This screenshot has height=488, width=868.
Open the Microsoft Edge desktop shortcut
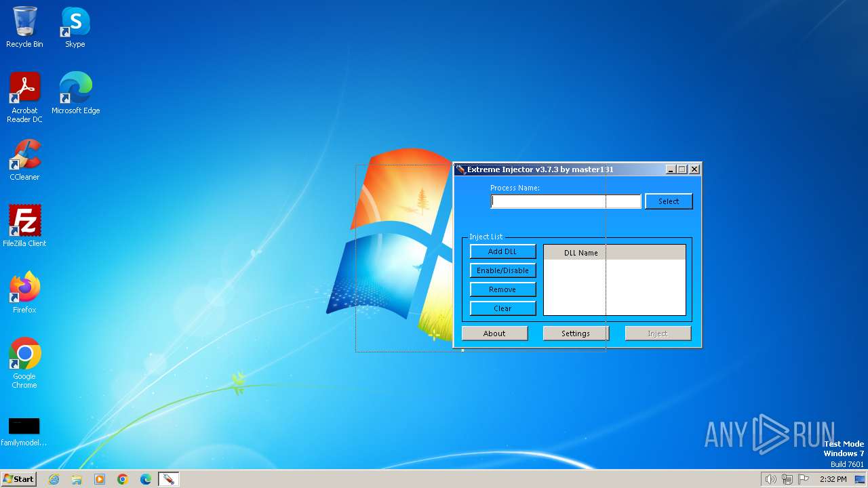75,93
